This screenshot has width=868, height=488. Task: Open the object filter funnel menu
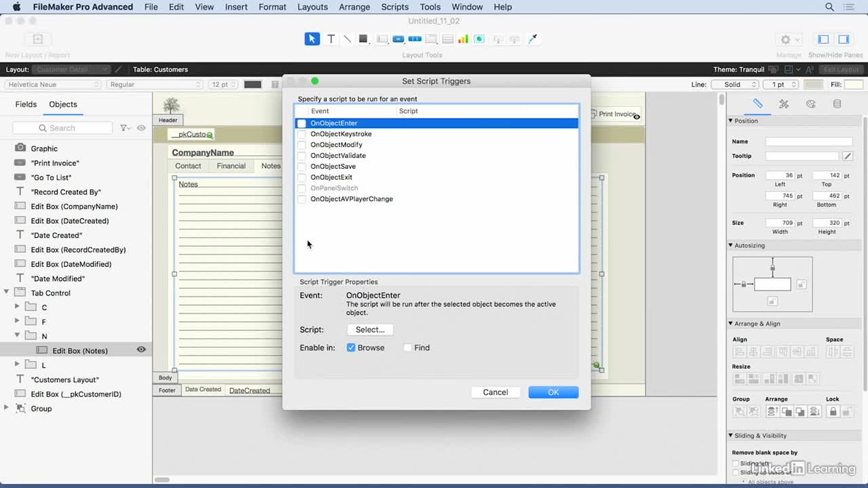point(125,127)
